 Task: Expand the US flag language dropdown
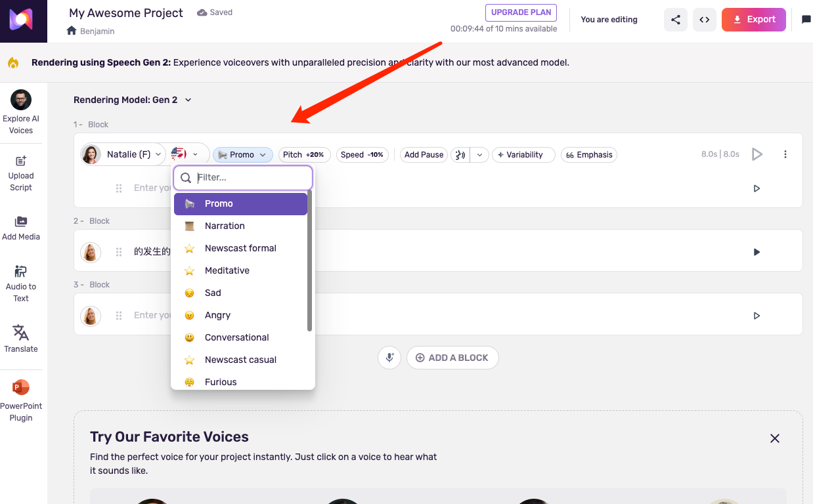187,154
